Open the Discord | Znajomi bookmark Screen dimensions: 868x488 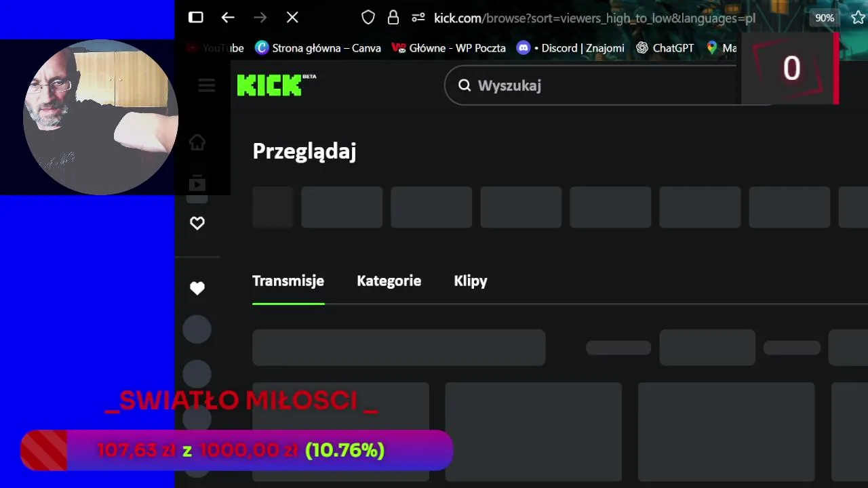[x=570, y=48]
